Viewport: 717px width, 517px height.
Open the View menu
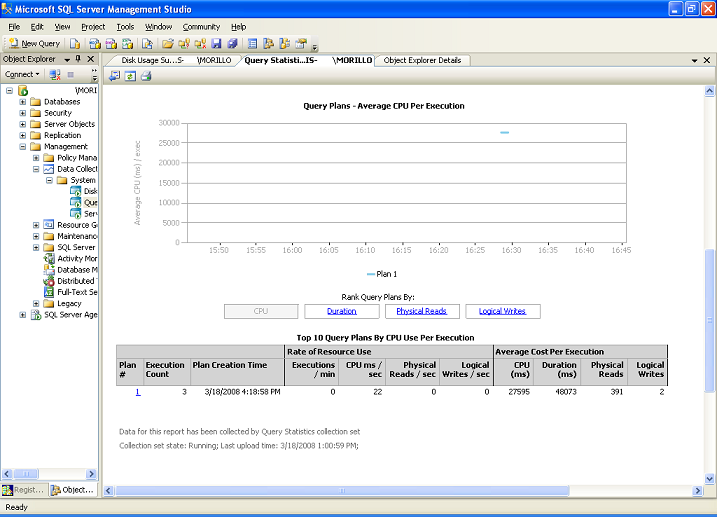pyautogui.click(x=62, y=27)
